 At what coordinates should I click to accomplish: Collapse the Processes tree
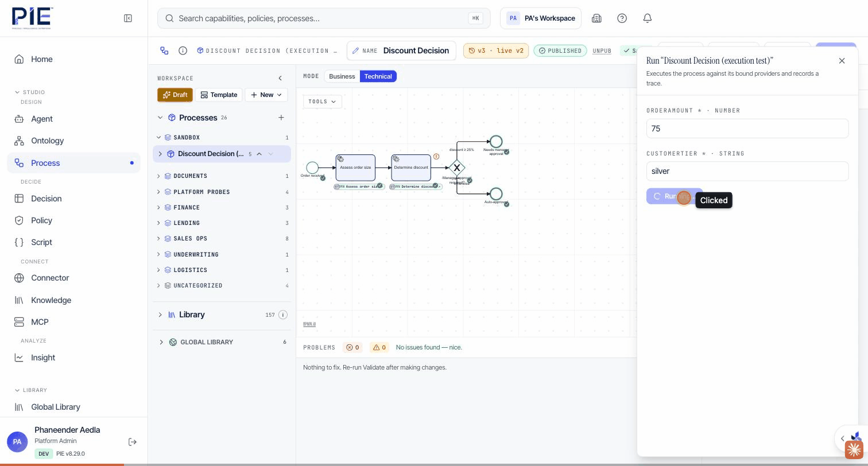pyautogui.click(x=160, y=118)
